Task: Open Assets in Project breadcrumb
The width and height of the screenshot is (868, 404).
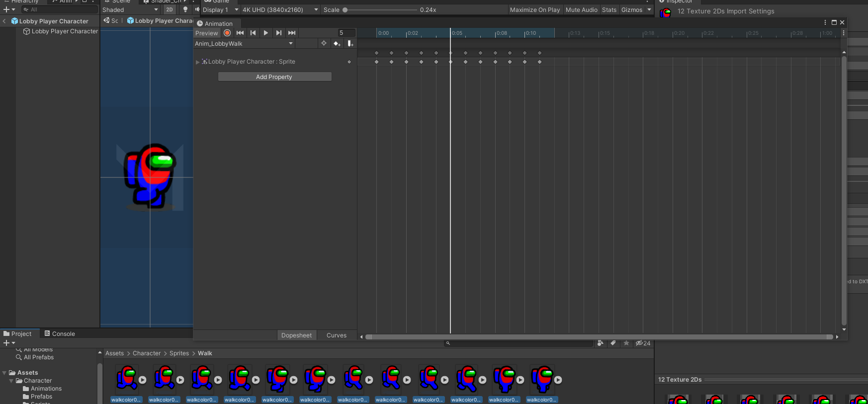Action: 114,353
